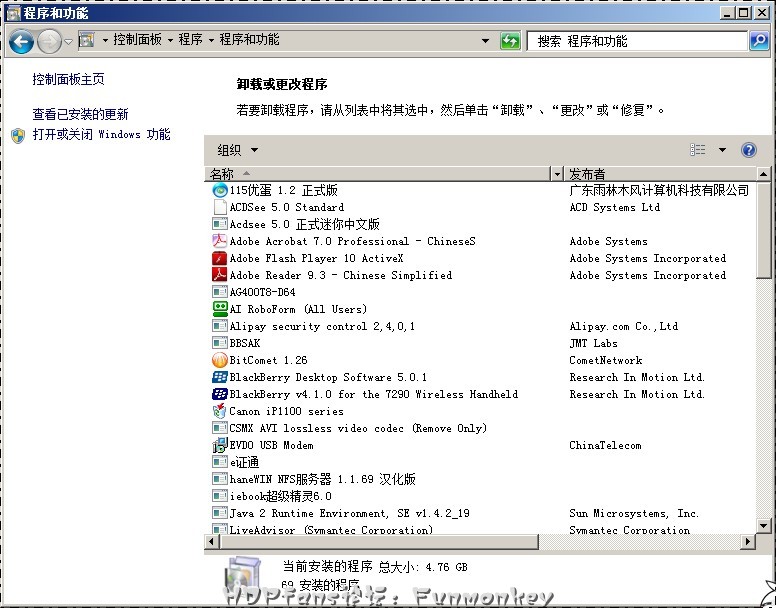Click the horizontal scrollbar thumb

click(x=379, y=541)
